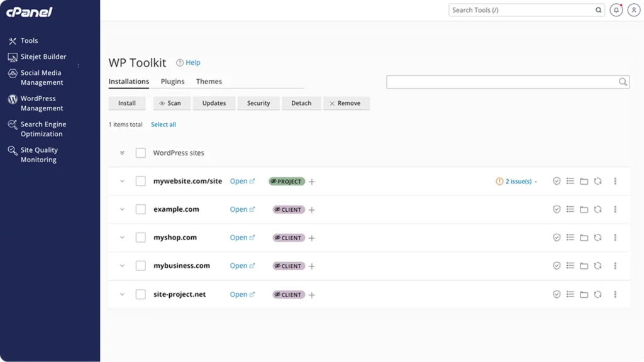The width and height of the screenshot is (644, 362).
Task: Click the cPanel logo
Action: (x=29, y=12)
